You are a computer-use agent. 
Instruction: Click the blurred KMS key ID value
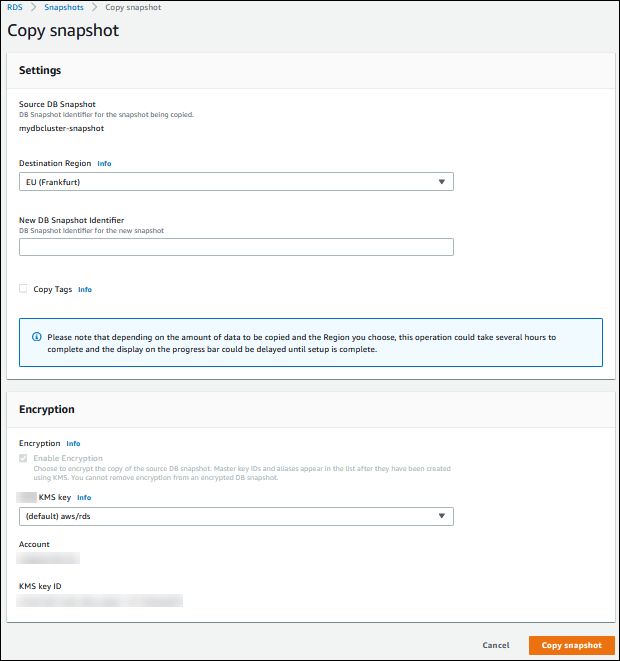click(100, 600)
